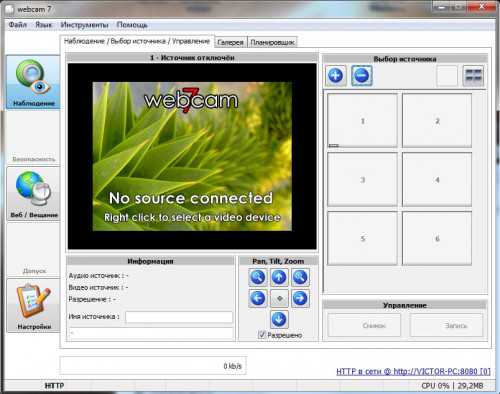Image resolution: width=500 pixels, height=394 pixels.
Task: Open Настройки in the sidebar
Action: pos(34,306)
